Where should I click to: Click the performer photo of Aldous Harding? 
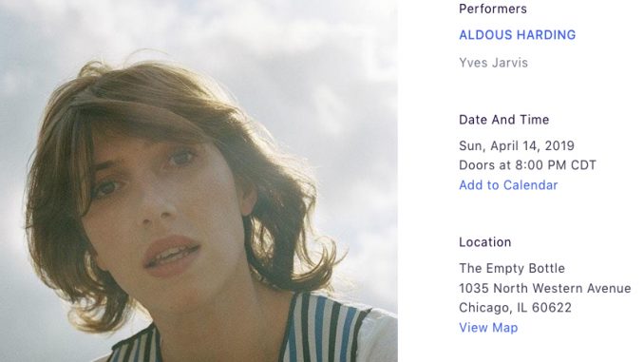tap(199, 181)
